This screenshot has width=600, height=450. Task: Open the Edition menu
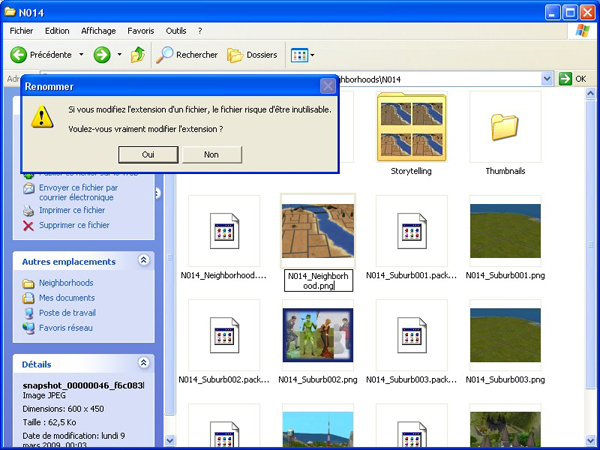pyautogui.click(x=57, y=31)
